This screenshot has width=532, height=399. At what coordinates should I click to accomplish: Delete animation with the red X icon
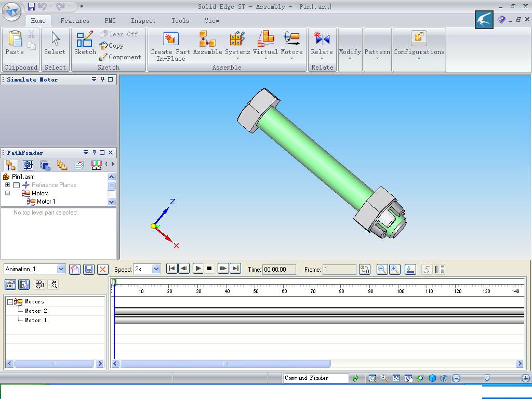[102, 270]
